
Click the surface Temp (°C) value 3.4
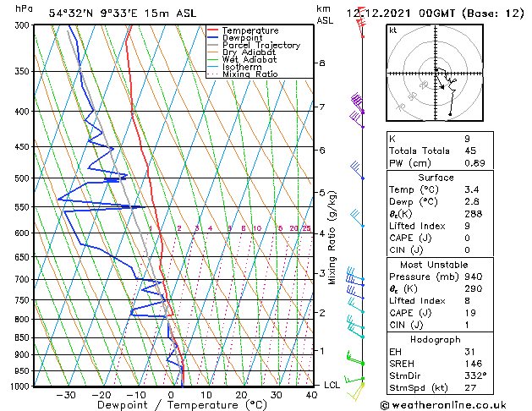pos(472,189)
